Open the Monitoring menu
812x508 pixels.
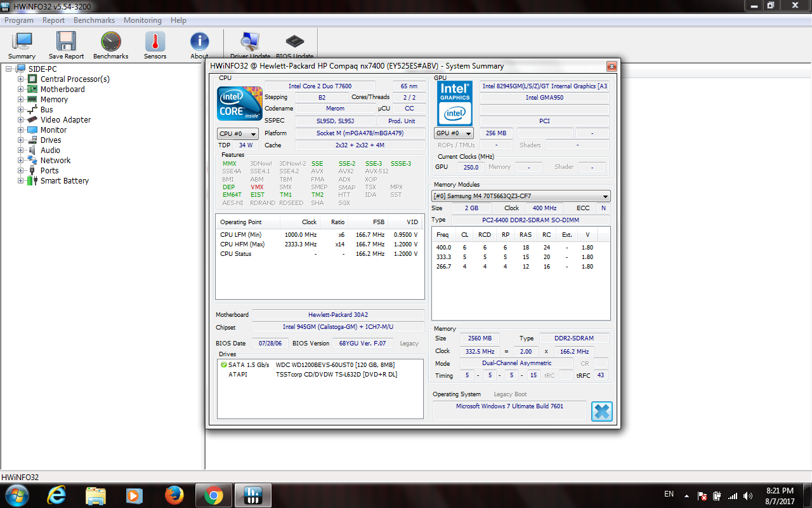(x=142, y=20)
